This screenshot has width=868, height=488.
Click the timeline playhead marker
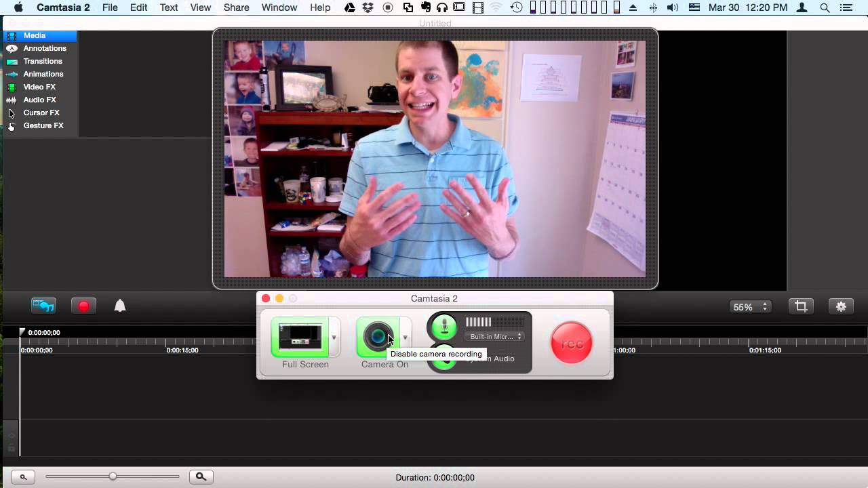pyautogui.click(x=22, y=332)
